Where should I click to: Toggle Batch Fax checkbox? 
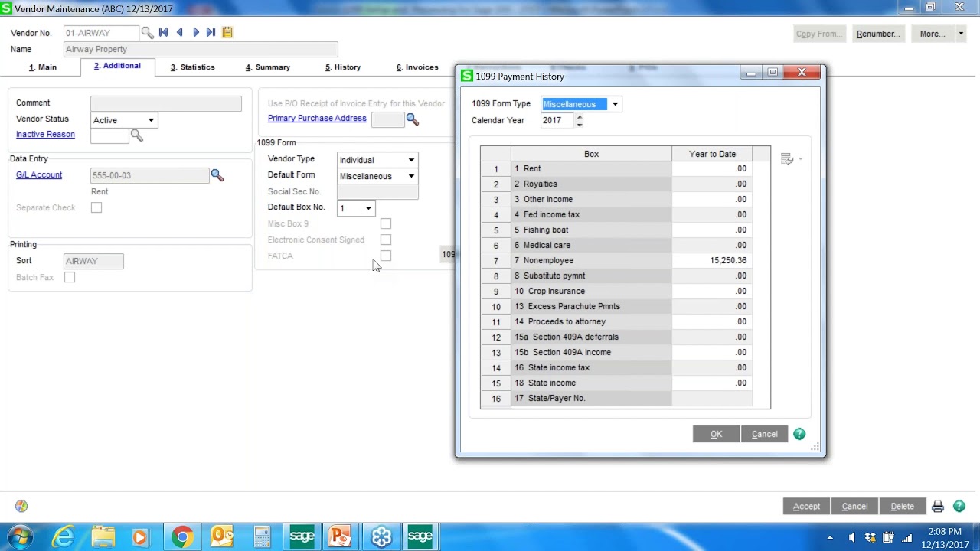70,277
